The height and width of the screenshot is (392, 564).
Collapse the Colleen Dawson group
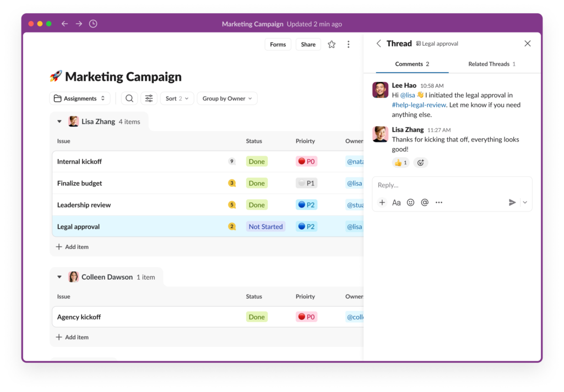[x=59, y=277]
